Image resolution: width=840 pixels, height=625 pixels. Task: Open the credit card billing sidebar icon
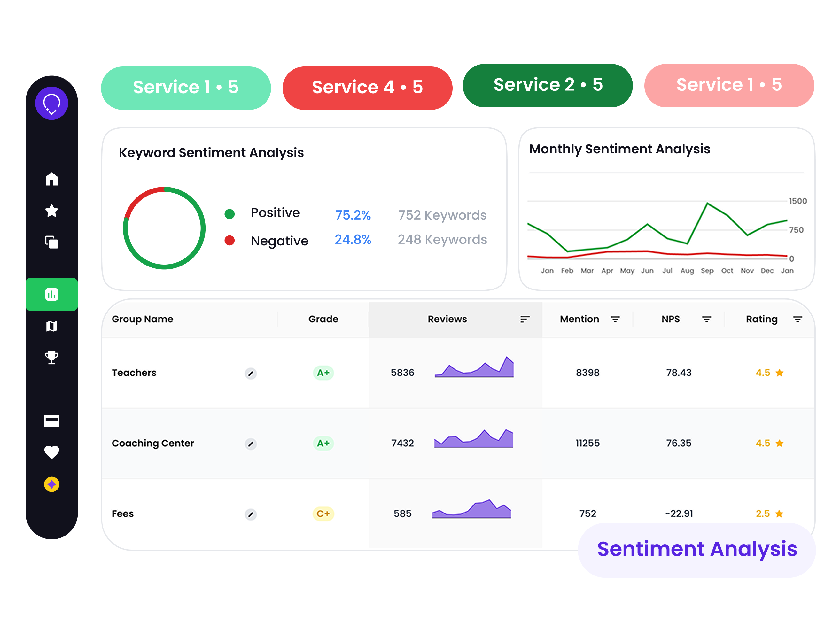(x=51, y=421)
